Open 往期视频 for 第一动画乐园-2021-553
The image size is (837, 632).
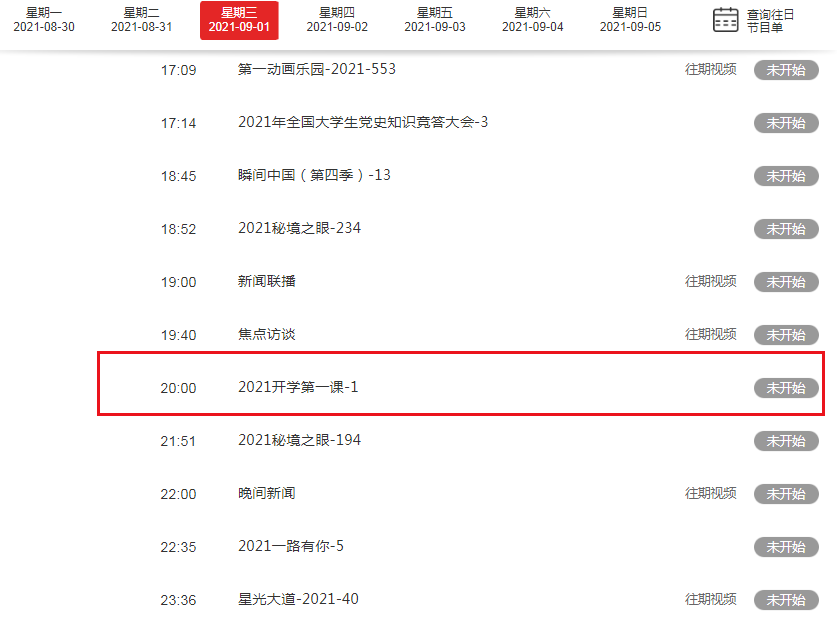710,69
